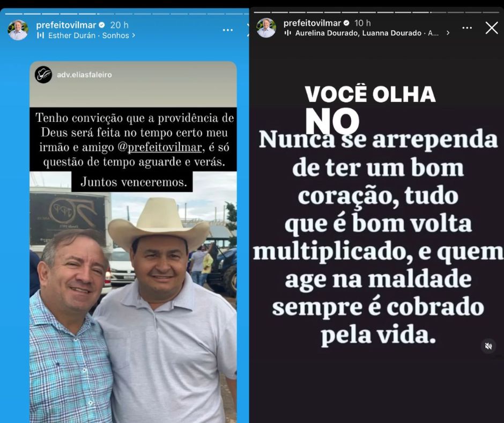This screenshot has height=423, width=504.
Task: Click prefeitovilmar username on right story
Action: (x=312, y=23)
